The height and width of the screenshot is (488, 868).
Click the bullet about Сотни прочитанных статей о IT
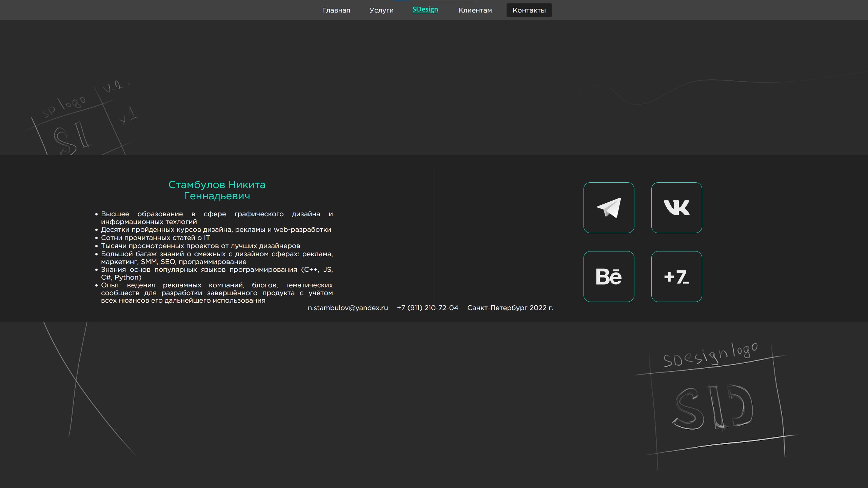155,238
